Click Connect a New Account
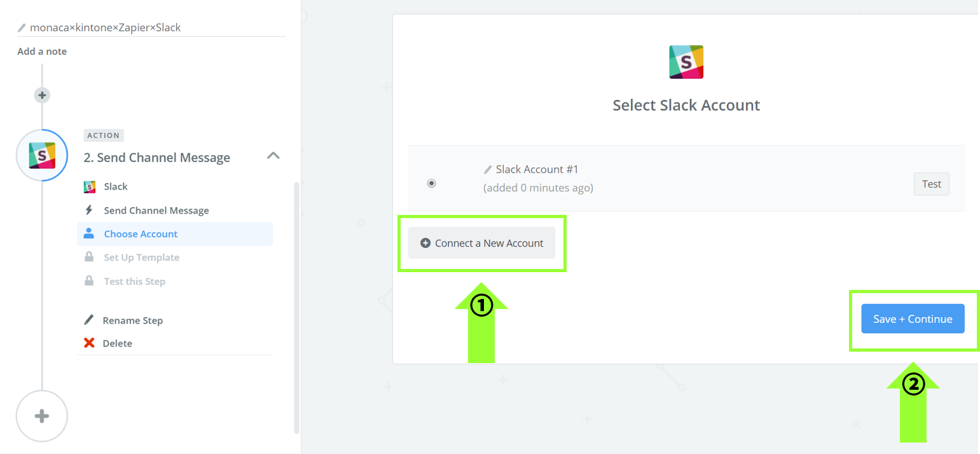 tap(481, 243)
